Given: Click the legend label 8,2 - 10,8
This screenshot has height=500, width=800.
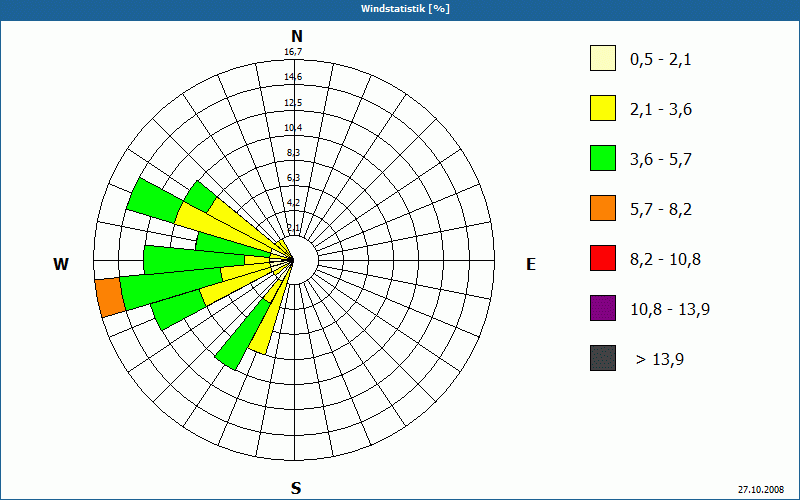Looking at the screenshot, I should pyautogui.click(x=665, y=260).
